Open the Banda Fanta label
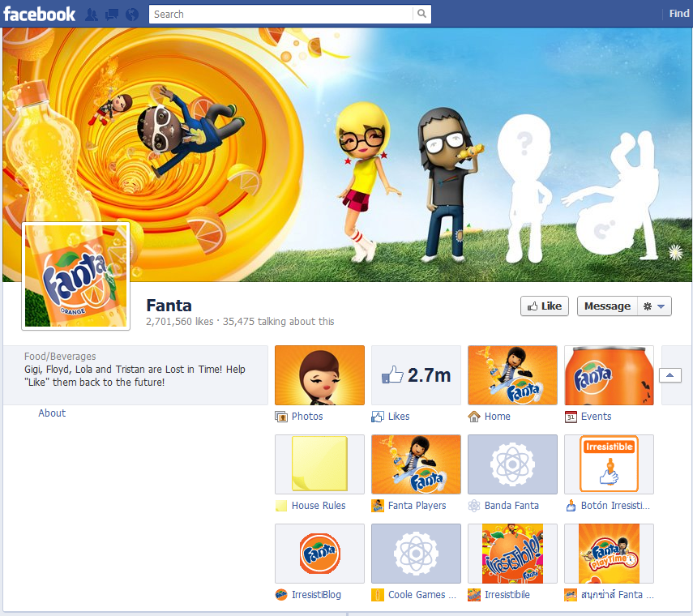Viewport: 693px width, 616px height. [x=511, y=506]
